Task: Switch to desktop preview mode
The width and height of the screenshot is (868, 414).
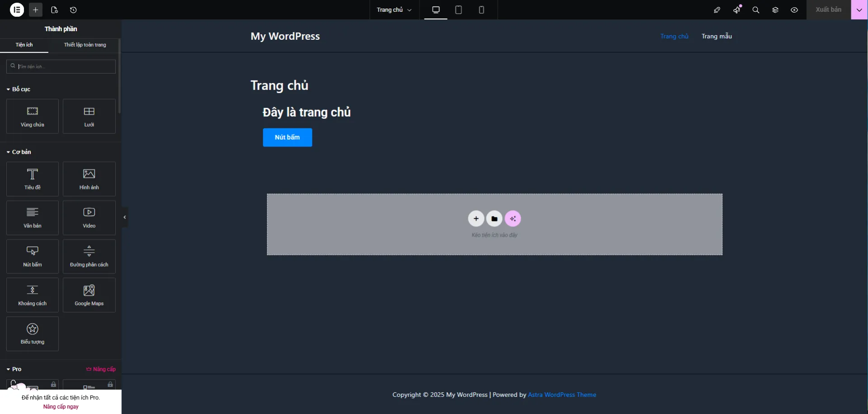Action: point(436,10)
